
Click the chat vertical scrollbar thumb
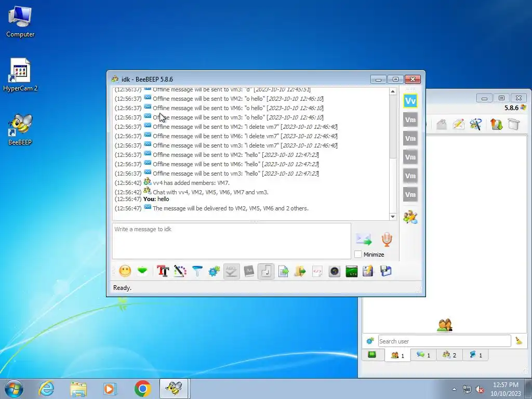pos(393,127)
